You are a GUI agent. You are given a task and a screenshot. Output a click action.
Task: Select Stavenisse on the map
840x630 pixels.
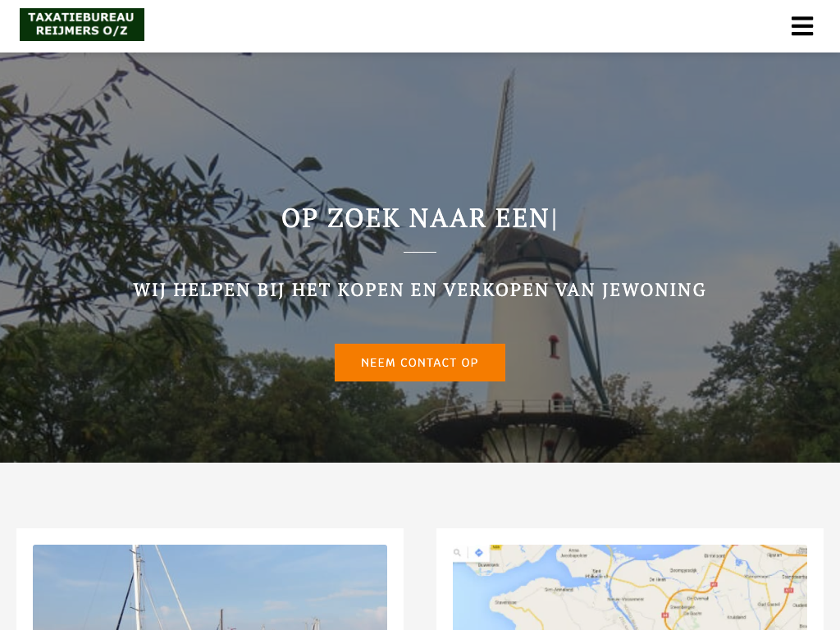coord(505,603)
